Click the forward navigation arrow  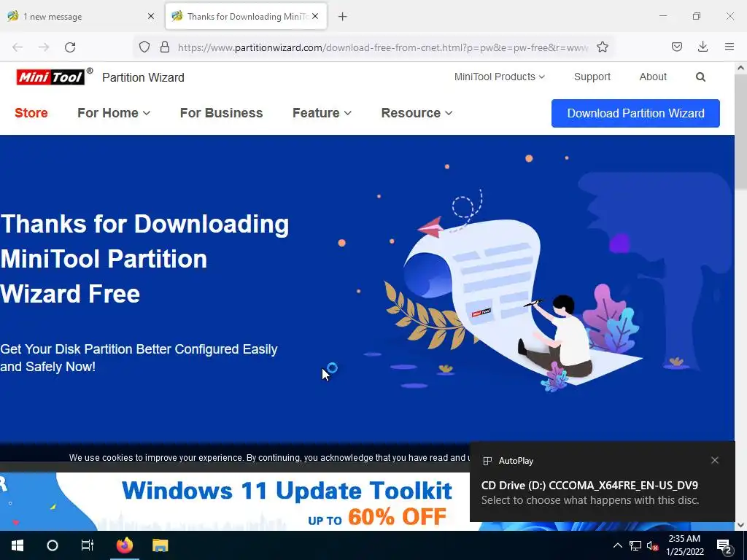point(44,47)
